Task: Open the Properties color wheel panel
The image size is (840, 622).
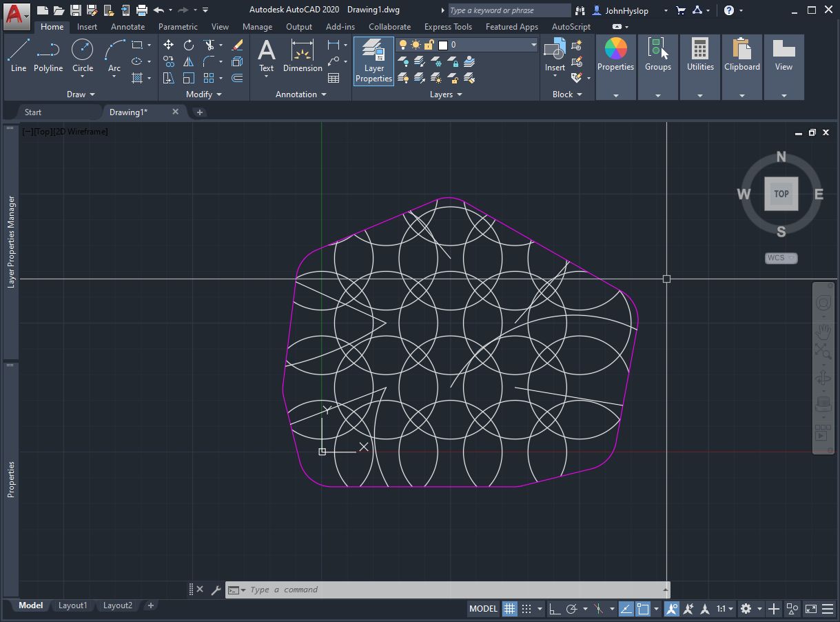Action: [615, 55]
